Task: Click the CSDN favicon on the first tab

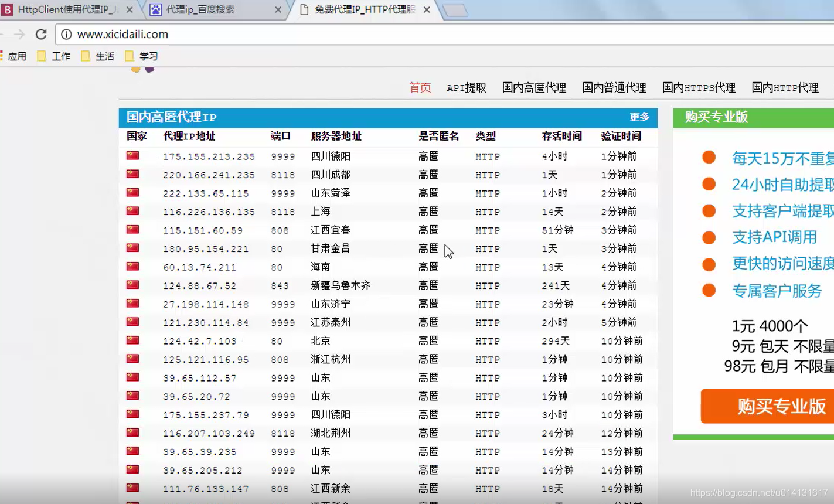Action: coord(8,9)
